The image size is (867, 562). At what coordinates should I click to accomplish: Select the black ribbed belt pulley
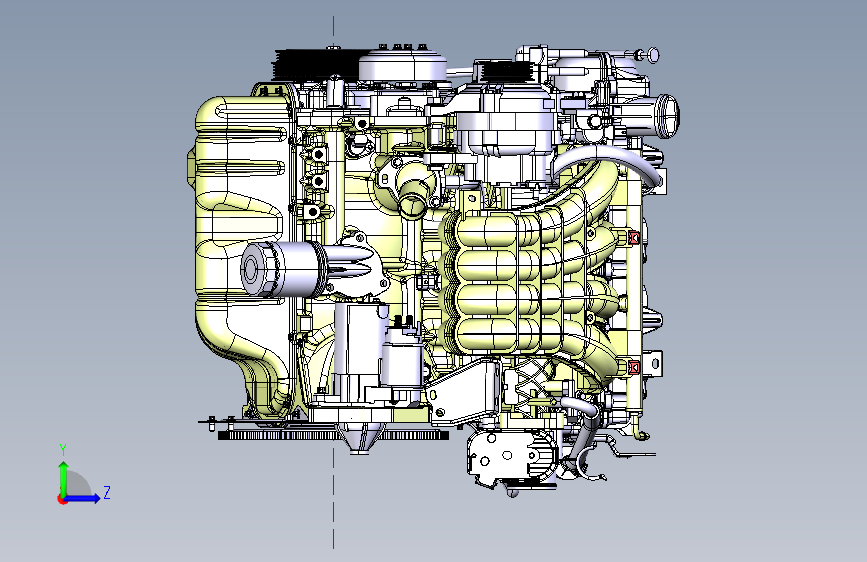pyautogui.click(x=315, y=65)
